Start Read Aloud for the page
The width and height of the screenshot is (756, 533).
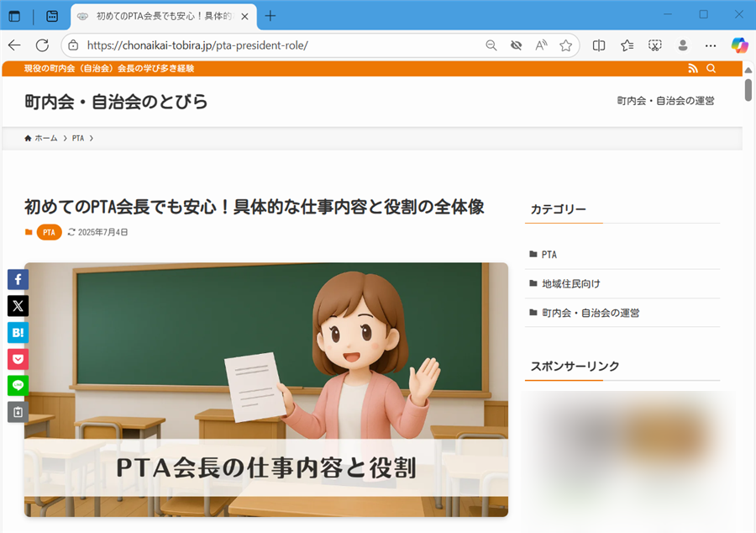(x=541, y=45)
